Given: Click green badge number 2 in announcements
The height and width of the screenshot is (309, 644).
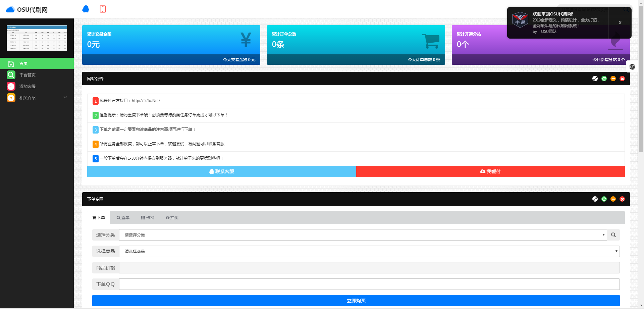Looking at the screenshot, I should point(96,115).
